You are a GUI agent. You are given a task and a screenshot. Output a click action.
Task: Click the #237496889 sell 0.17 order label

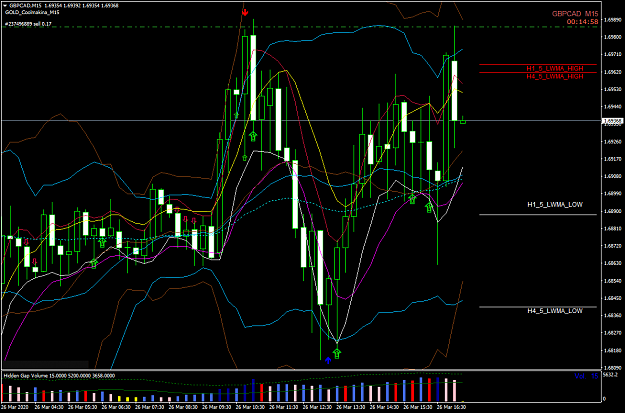pos(28,24)
